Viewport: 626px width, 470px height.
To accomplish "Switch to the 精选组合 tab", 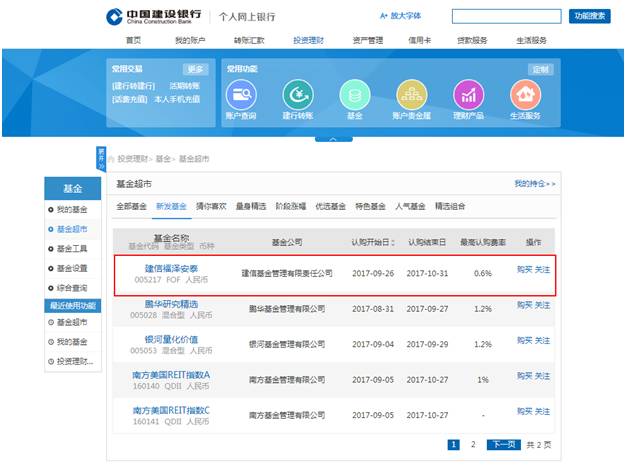I will pyautogui.click(x=450, y=206).
